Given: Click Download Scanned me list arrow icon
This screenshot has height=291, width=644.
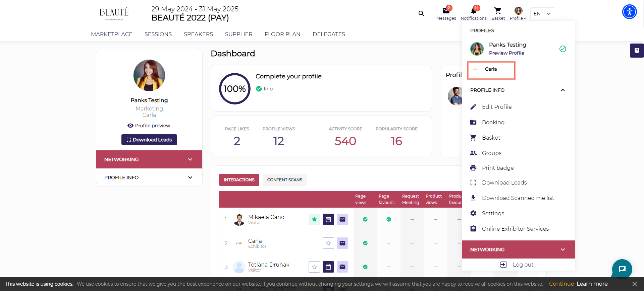Looking at the screenshot, I should pyautogui.click(x=473, y=198).
